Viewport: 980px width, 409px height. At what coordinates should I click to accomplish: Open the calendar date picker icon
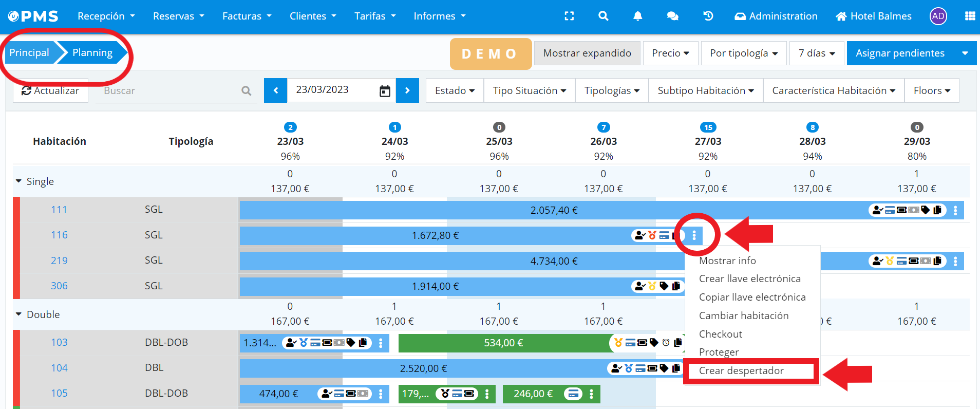[385, 91]
